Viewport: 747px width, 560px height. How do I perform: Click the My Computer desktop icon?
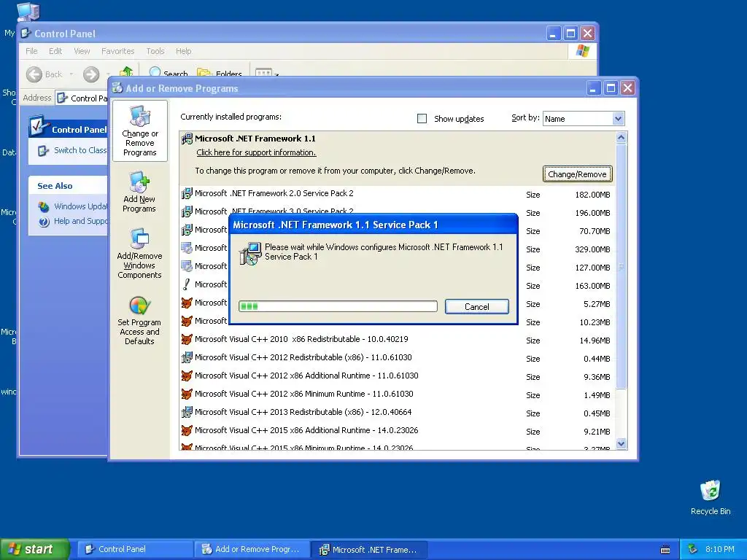click(28, 12)
